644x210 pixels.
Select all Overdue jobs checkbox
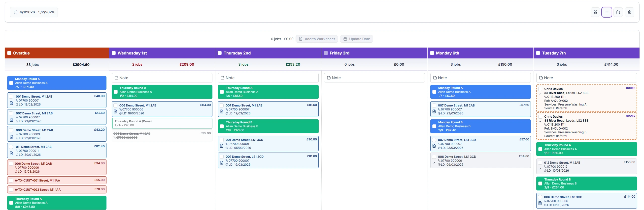(x=9, y=53)
